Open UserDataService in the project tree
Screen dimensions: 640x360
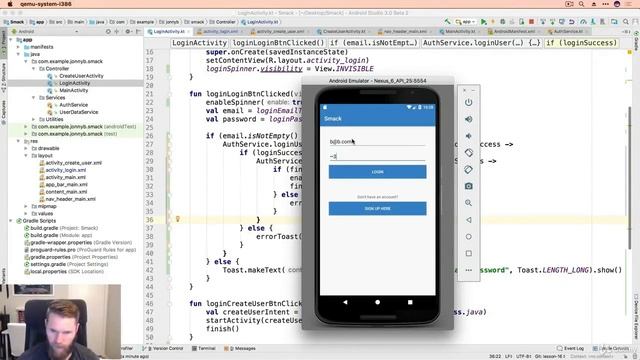pyautogui.click(x=79, y=112)
